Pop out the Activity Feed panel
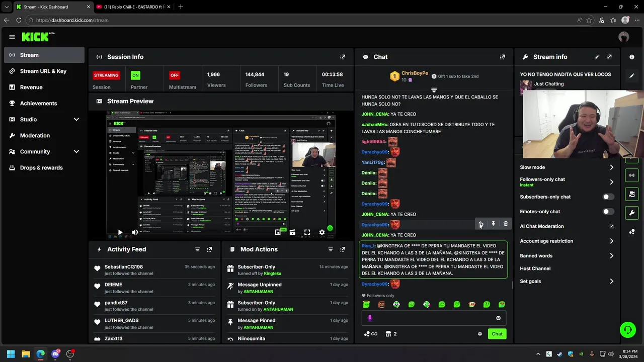The width and height of the screenshot is (644, 362). pyautogui.click(x=209, y=249)
